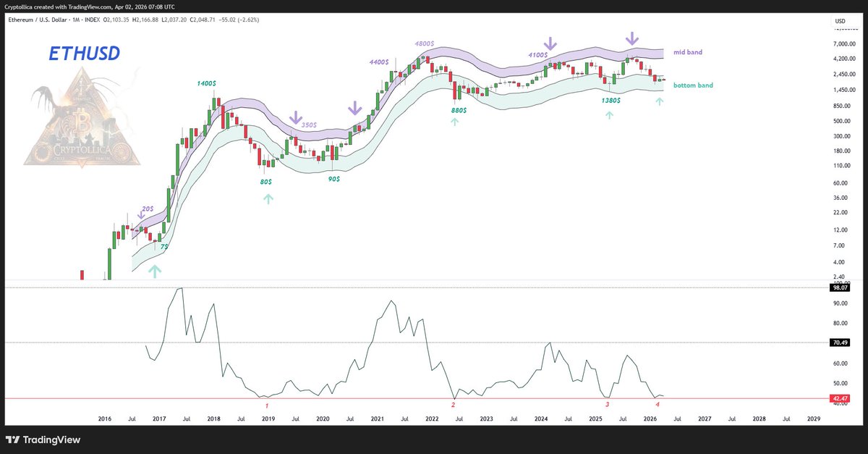Click the 2026 label on the time axis
The width and height of the screenshot is (868, 454).
click(x=650, y=419)
